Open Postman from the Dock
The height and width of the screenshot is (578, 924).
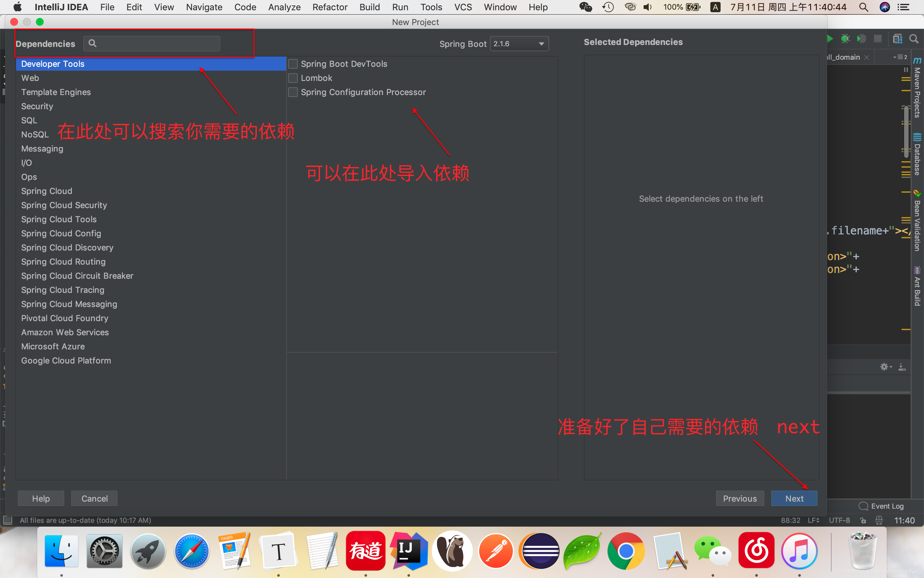496,550
